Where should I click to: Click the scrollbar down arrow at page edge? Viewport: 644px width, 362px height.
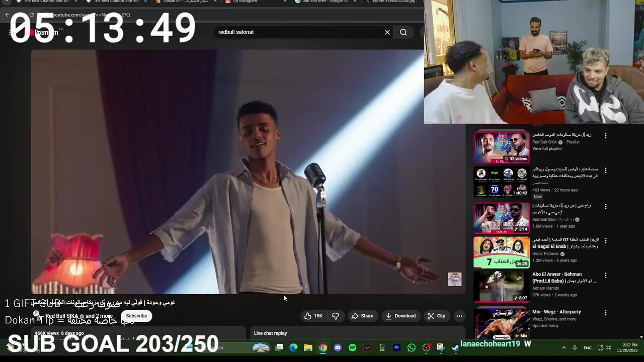tap(641, 337)
